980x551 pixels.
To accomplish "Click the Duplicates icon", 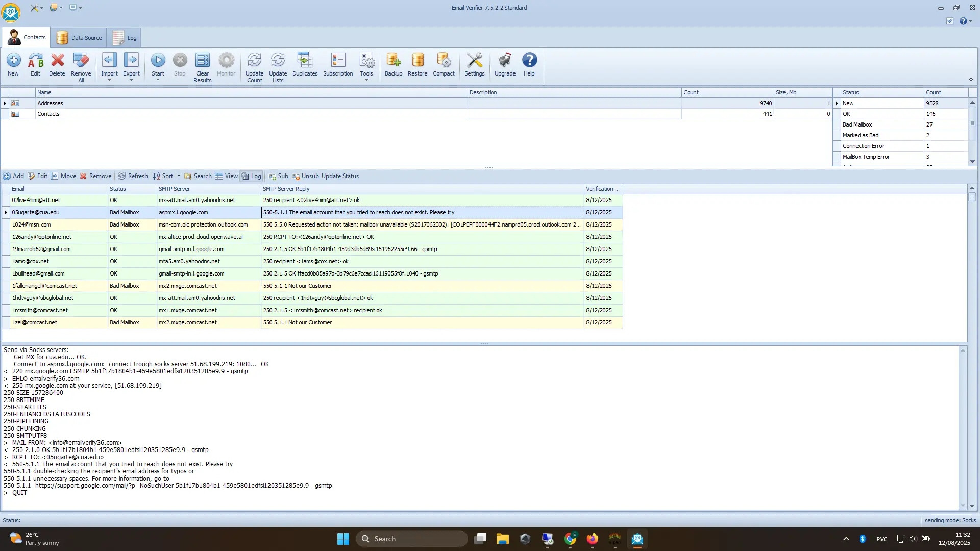I will click(x=305, y=65).
